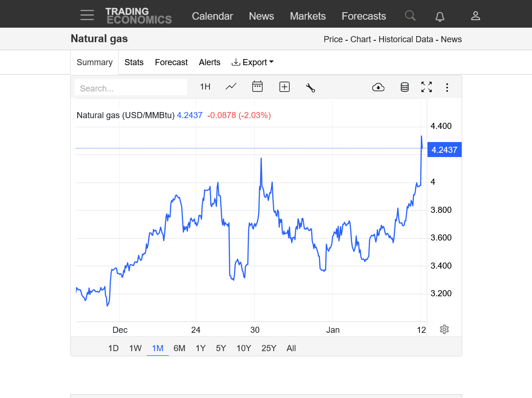
Task: Open chart axis settings gear
Action: pos(444,329)
